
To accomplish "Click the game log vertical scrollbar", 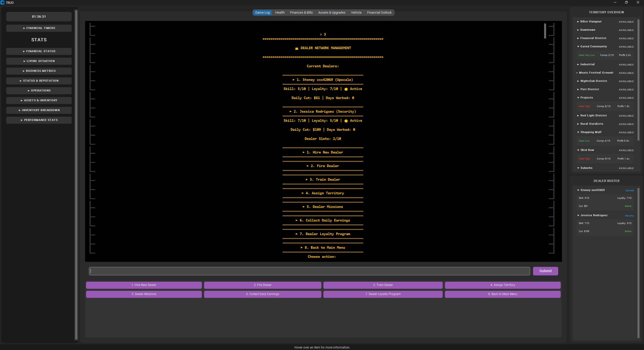I will (545, 31).
